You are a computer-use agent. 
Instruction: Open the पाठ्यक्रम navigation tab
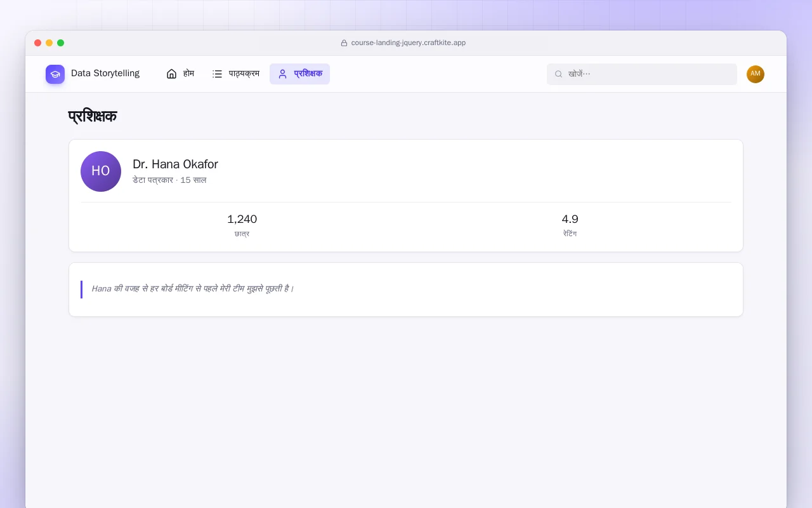236,74
